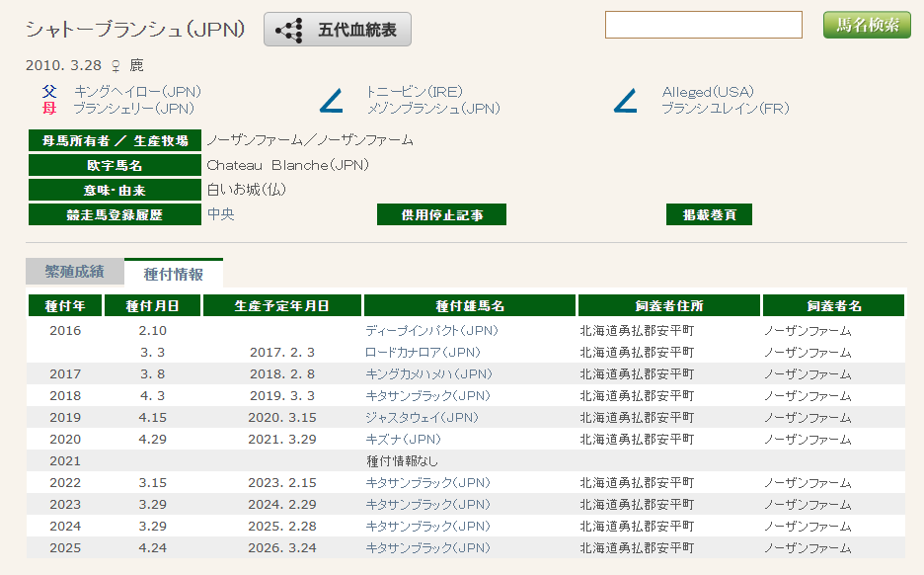Click the 種付月日 column header
This screenshot has width=924, height=575.
coord(153,305)
